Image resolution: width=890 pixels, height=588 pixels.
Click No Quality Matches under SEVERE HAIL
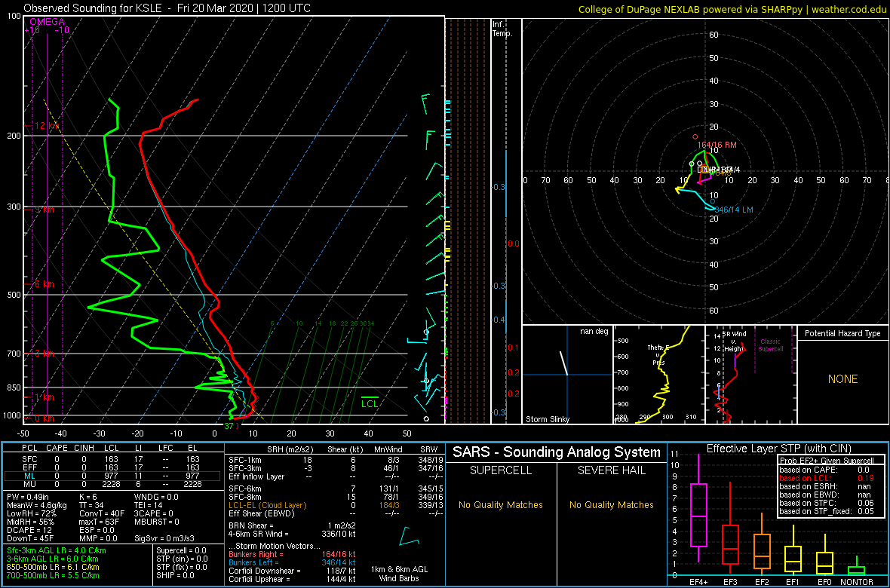pyautogui.click(x=611, y=504)
